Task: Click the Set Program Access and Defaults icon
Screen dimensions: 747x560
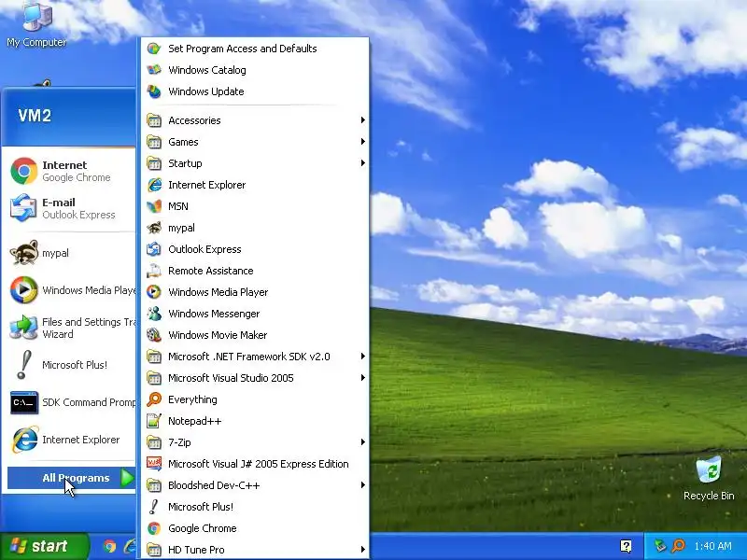Action: 154,49
